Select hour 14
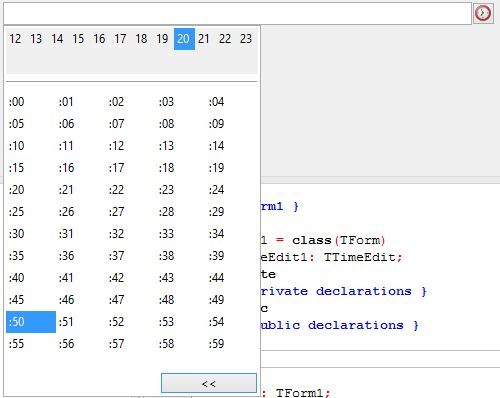The height and width of the screenshot is (398, 500). (x=57, y=39)
